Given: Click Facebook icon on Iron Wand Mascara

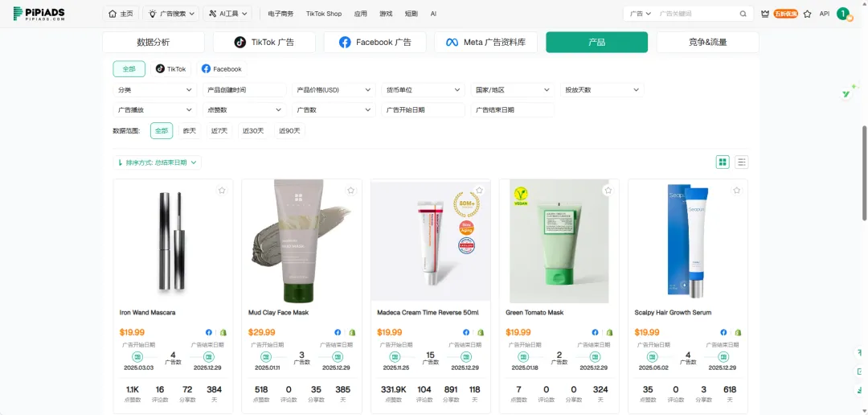Looking at the screenshot, I should pyautogui.click(x=209, y=332).
